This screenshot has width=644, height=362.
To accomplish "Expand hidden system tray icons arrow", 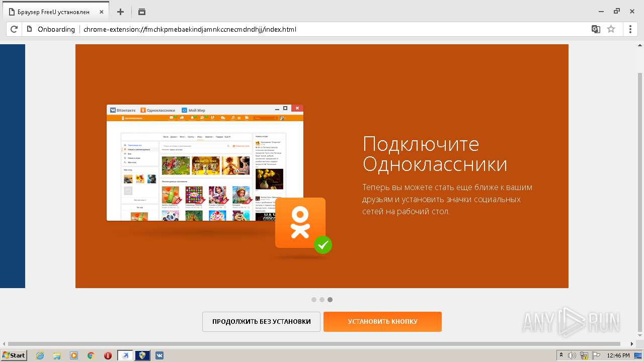I will pos(561,355).
